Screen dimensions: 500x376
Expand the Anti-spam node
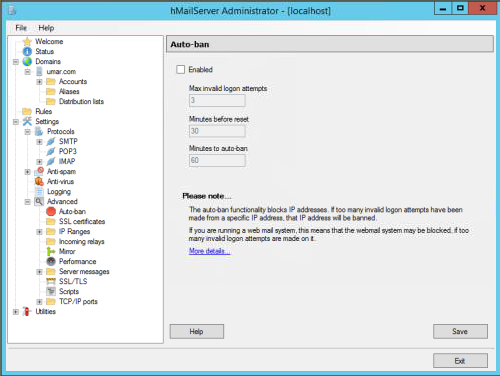[28, 172]
